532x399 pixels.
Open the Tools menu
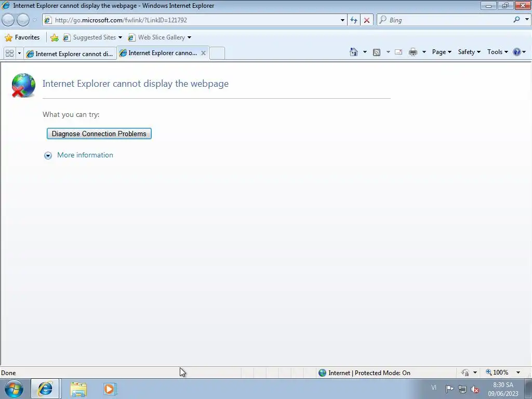coord(497,52)
